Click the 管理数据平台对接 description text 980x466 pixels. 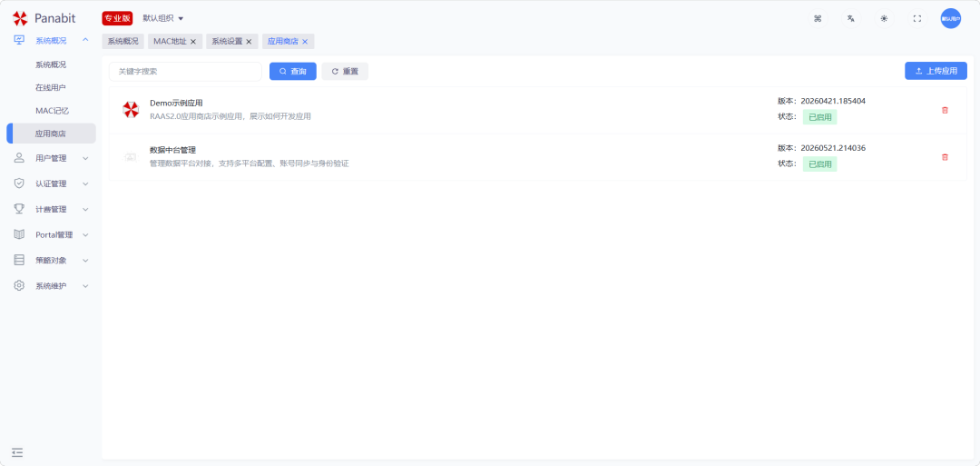(x=249, y=164)
